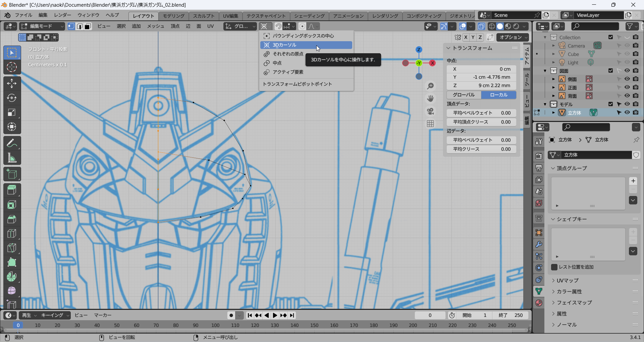Click the 平均クリース value slider
644x342 pixels.
[481, 149]
